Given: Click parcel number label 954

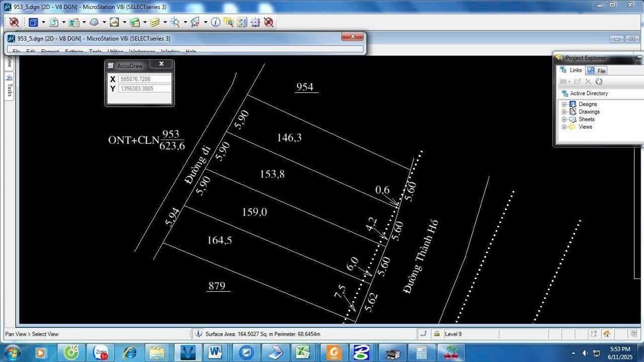Looking at the screenshot, I should click(305, 87).
